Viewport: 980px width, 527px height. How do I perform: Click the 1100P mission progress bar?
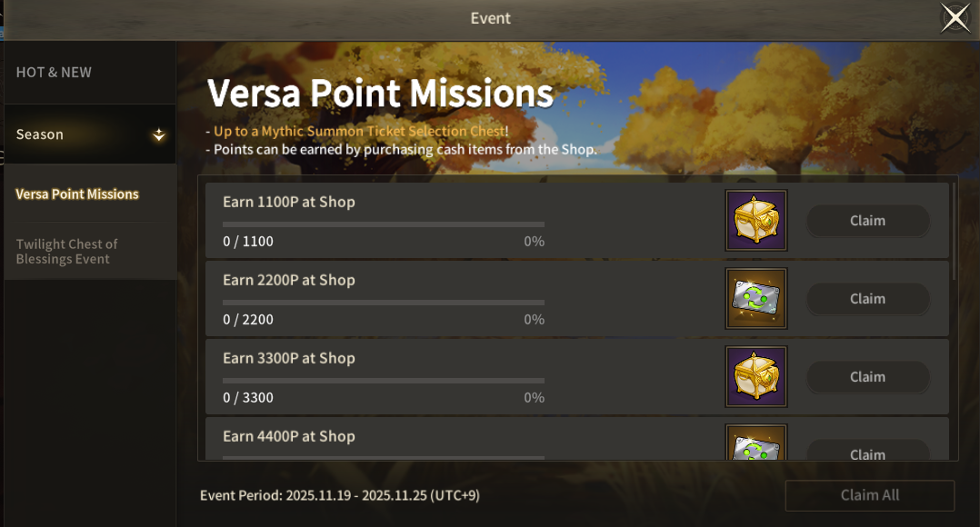tap(383, 224)
